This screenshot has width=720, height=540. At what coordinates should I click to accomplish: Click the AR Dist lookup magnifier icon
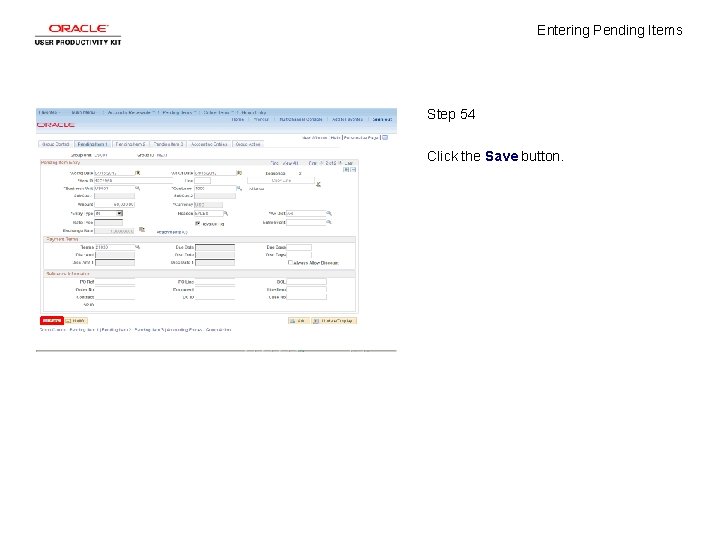pyautogui.click(x=329, y=214)
